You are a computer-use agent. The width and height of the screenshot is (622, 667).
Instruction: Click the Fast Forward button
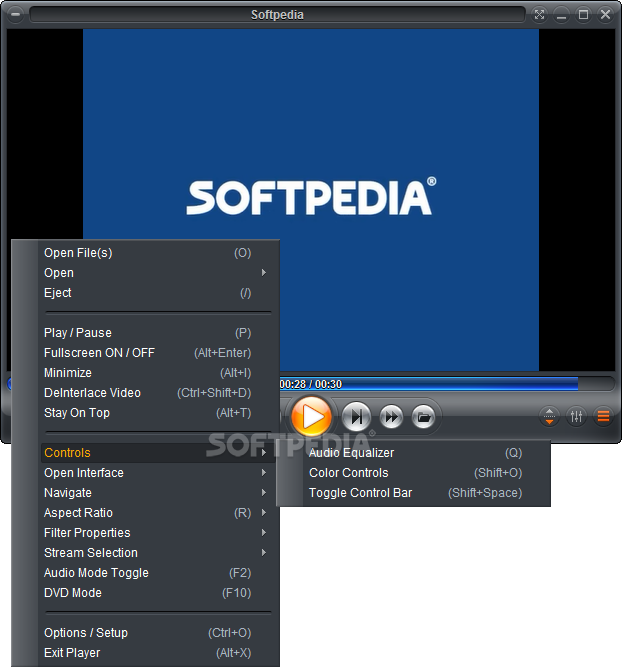391,417
